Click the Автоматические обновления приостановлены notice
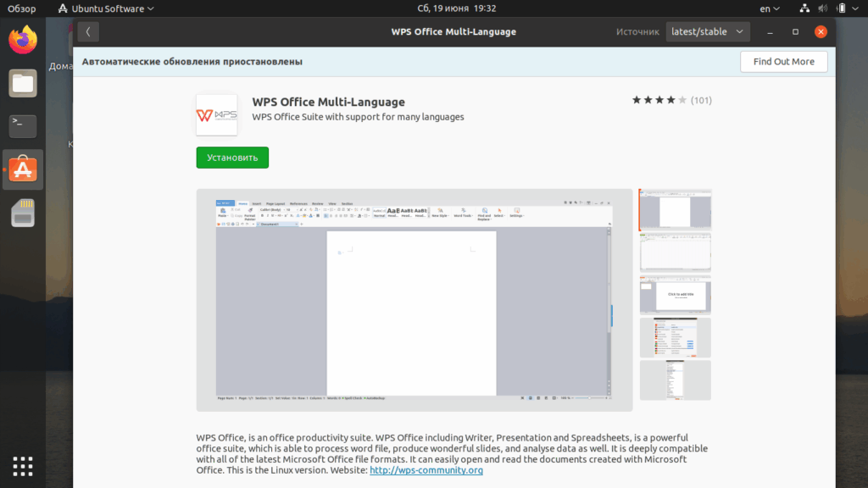 point(192,61)
